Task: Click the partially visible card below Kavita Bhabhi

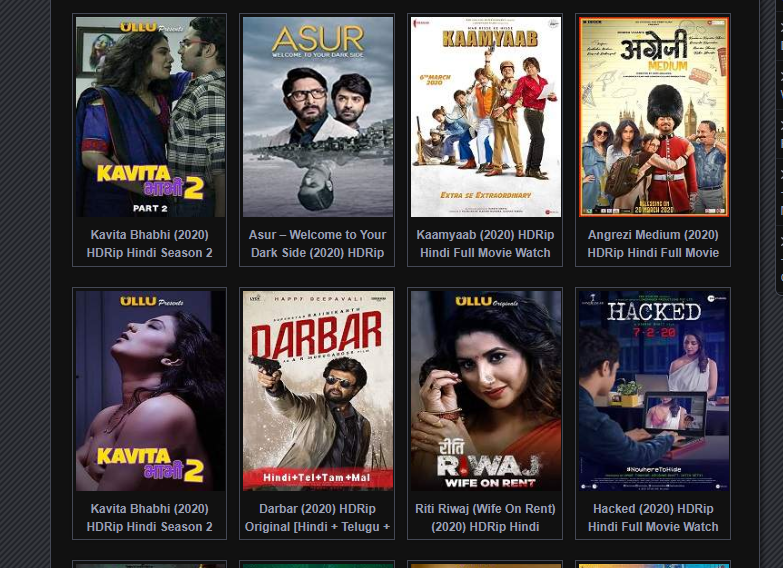Action: [x=150, y=565]
